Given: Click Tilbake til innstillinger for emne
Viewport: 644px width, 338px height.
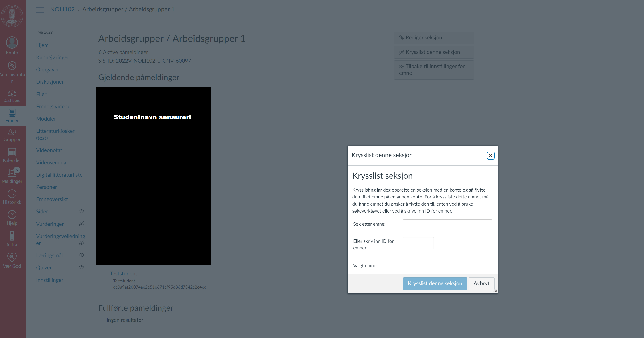Looking at the screenshot, I should (x=434, y=70).
